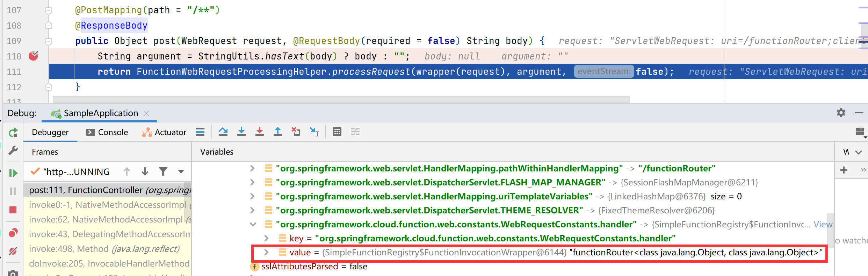This screenshot has width=868, height=276.
Task: Pause program using pause icon
Action: click(13, 191)
